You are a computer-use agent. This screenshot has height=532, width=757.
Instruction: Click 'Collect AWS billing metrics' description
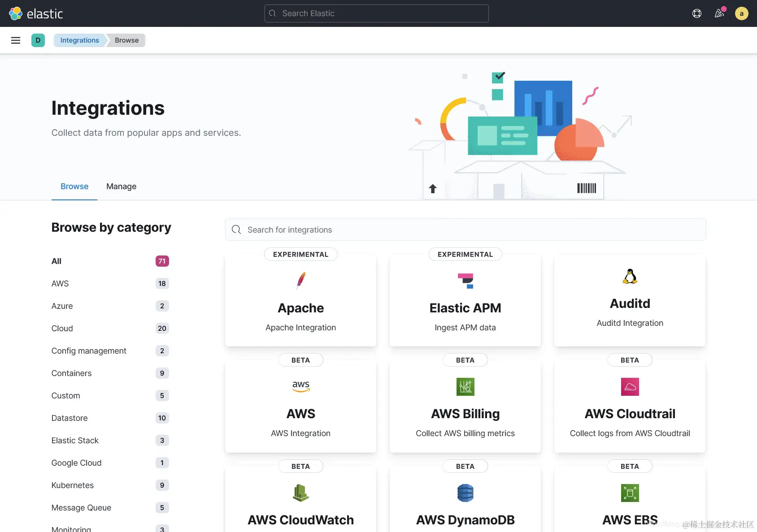[466, 433]
